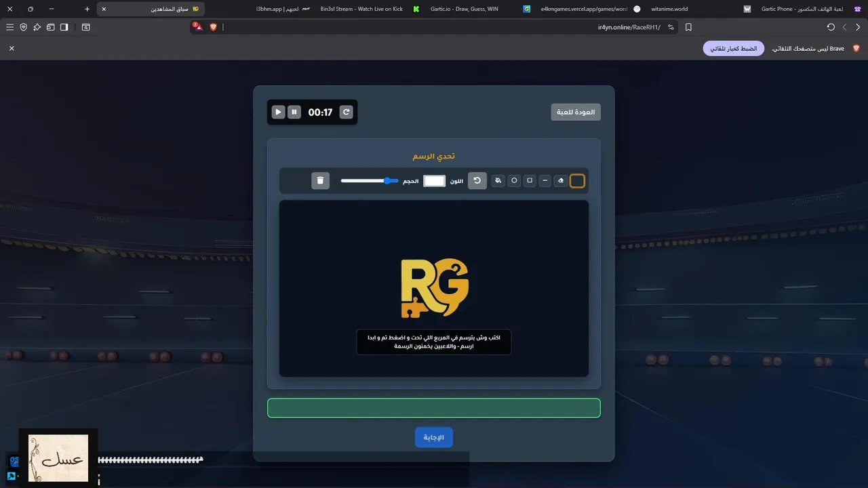The image size is (868, 488).
Task: Go back one page with the back arrow
Action: click(858, 27)
